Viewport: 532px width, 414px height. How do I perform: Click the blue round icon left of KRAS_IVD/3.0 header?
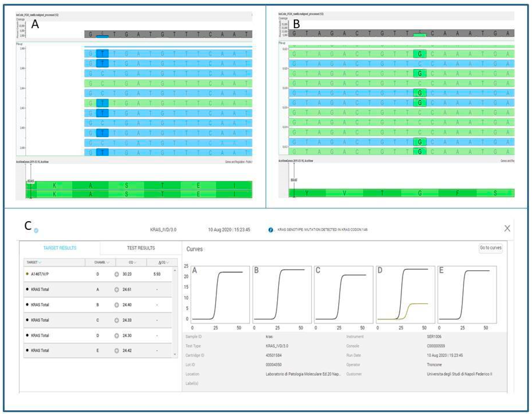(36, 230)
